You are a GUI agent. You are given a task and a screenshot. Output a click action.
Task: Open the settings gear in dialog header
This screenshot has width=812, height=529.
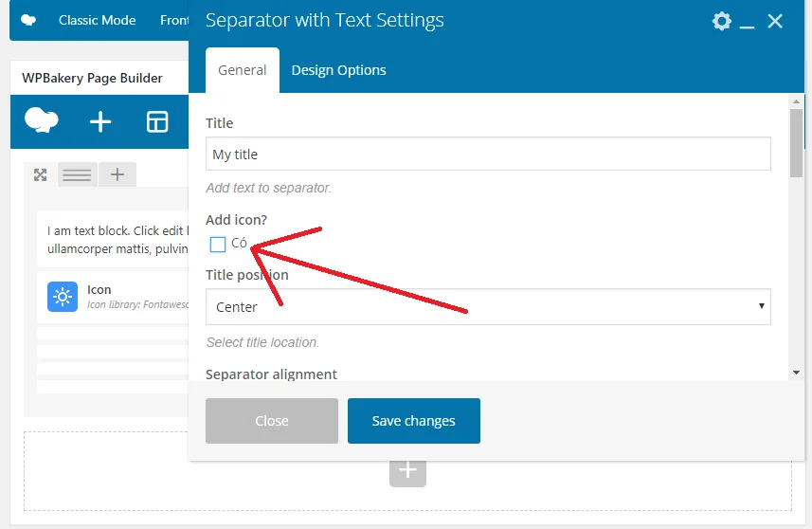click(x=721, y=21)
